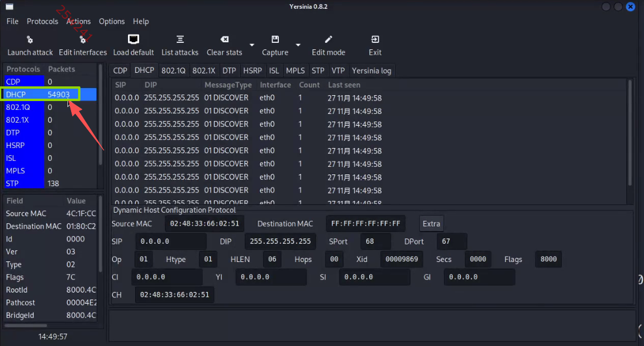Open the Help menu
644x346 pixels.
141,21
